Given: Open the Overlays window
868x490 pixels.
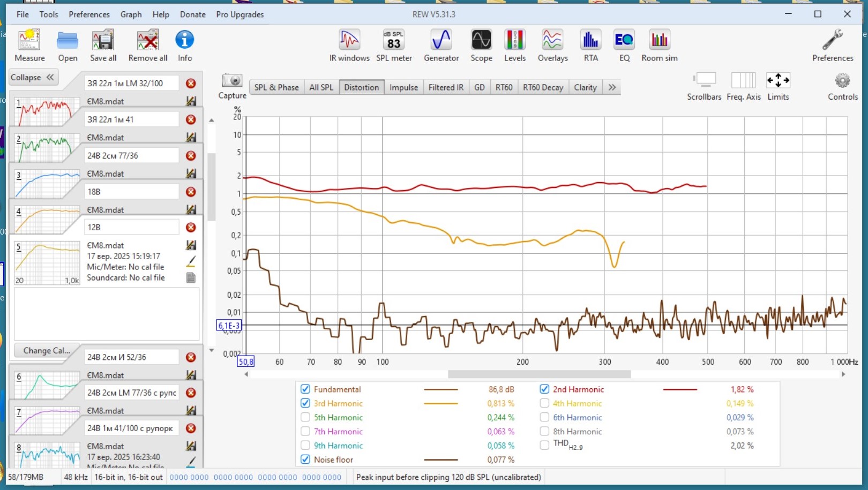Looking at the screenshot, I should point(552,46).
